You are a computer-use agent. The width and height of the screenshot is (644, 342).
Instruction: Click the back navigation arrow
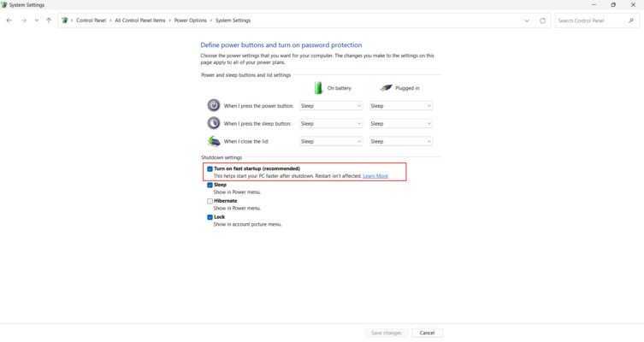9,21
